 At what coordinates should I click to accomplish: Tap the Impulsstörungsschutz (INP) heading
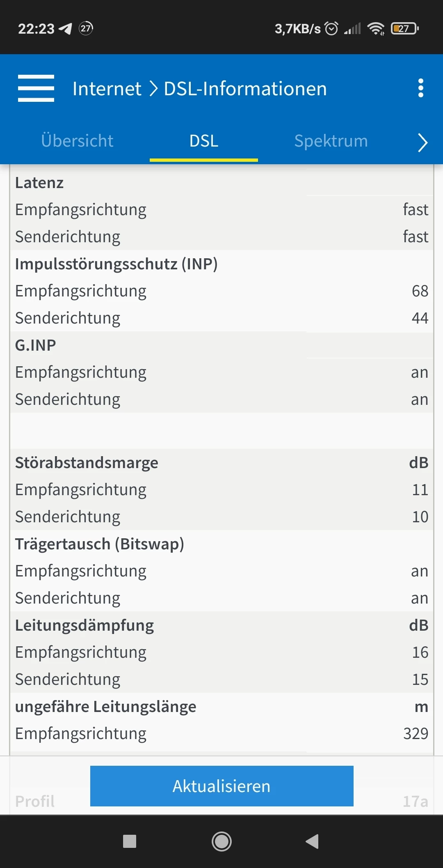[x=116, y=264]
